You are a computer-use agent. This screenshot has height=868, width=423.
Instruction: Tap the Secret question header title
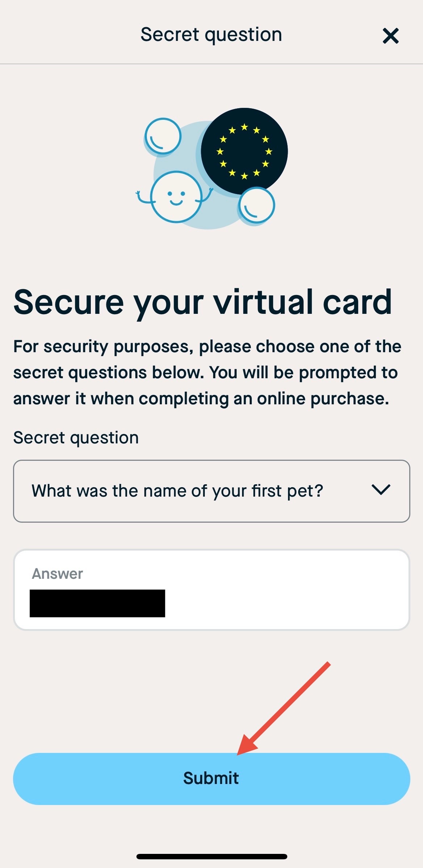point(211,35)
